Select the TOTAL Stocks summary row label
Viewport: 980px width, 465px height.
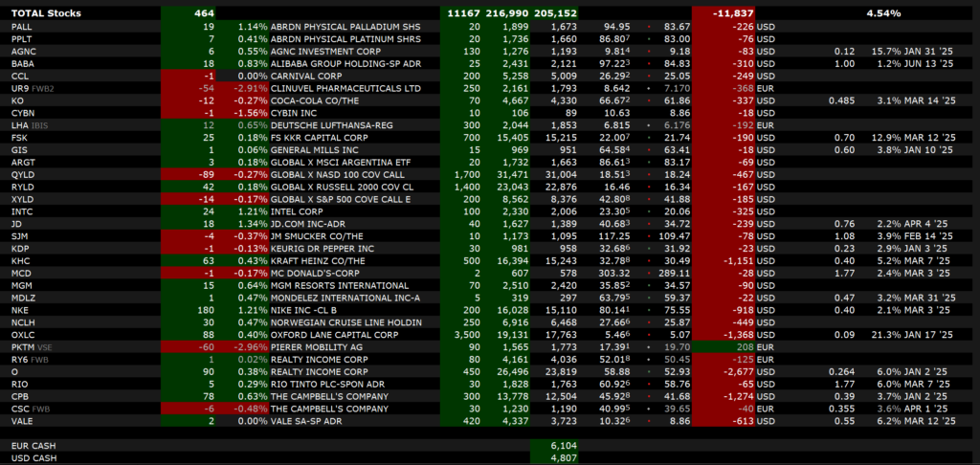click(46, 13)
